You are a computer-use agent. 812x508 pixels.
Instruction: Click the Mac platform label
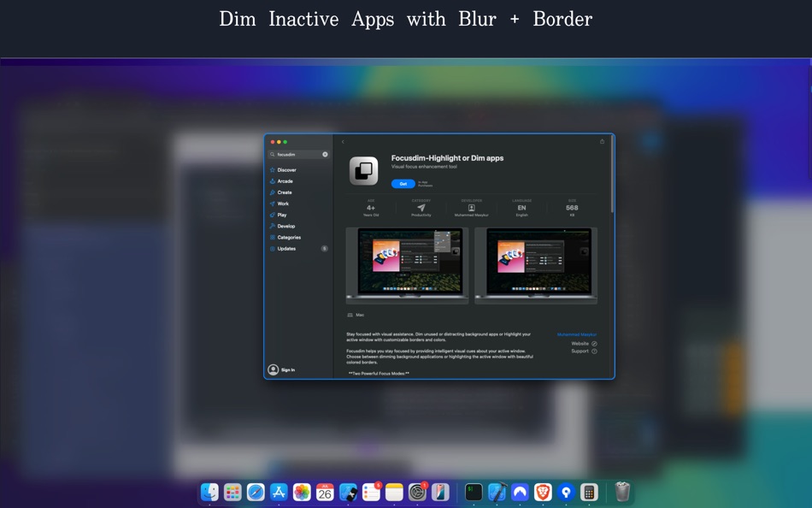(356, 316)
